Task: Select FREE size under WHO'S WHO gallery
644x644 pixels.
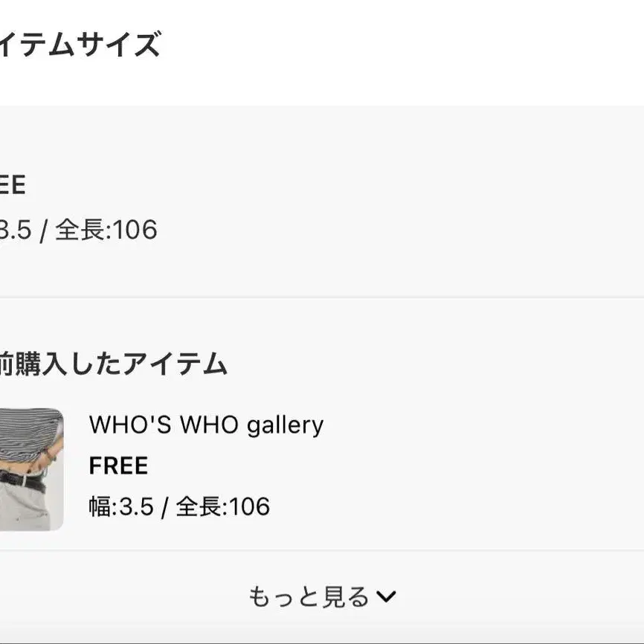Action: tap(118, 466)
